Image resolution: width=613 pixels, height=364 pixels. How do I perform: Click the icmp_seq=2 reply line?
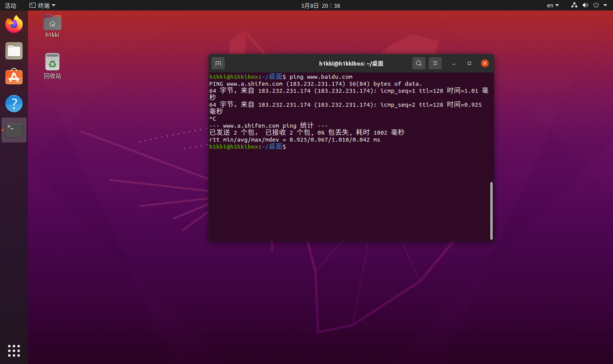(346, 108)
